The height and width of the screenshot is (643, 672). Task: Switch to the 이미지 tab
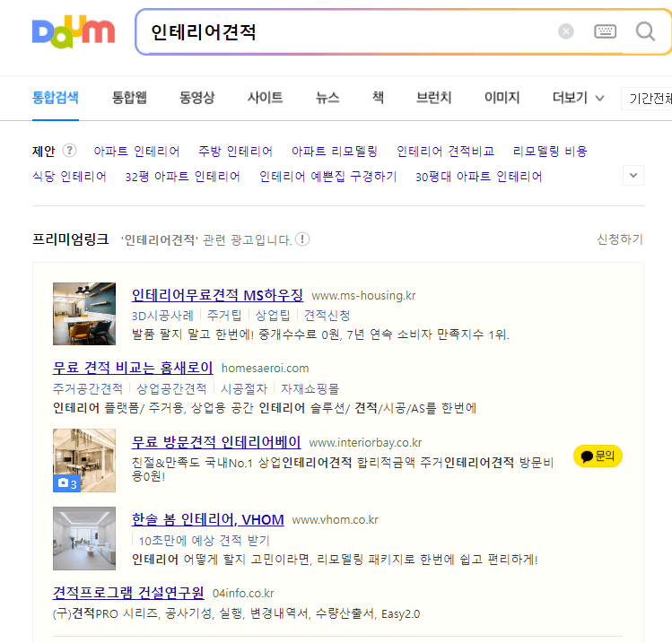502,98
